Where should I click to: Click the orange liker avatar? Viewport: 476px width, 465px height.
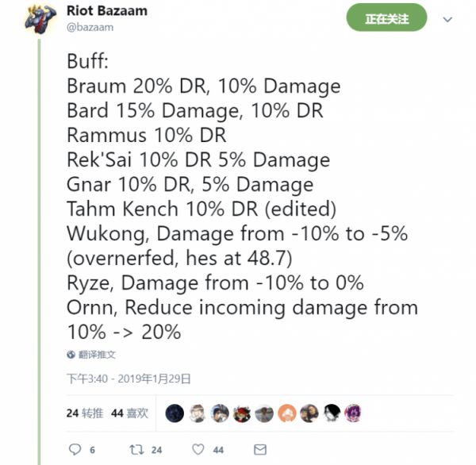tap(287, 413)
